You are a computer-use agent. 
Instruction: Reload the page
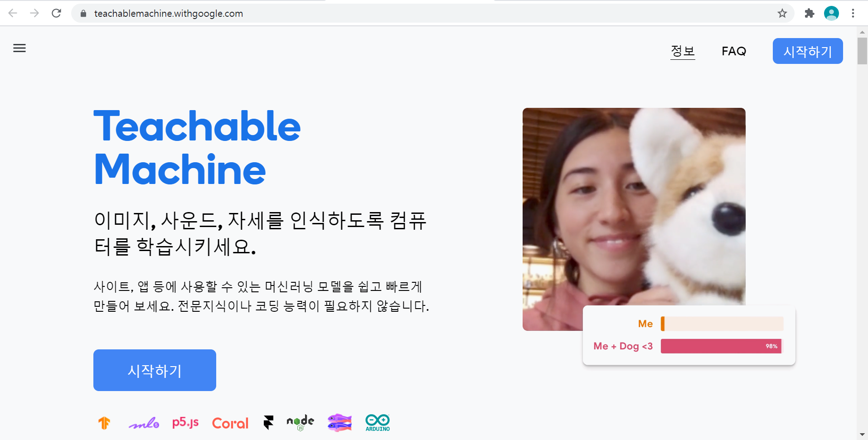(x=56, y=14)
